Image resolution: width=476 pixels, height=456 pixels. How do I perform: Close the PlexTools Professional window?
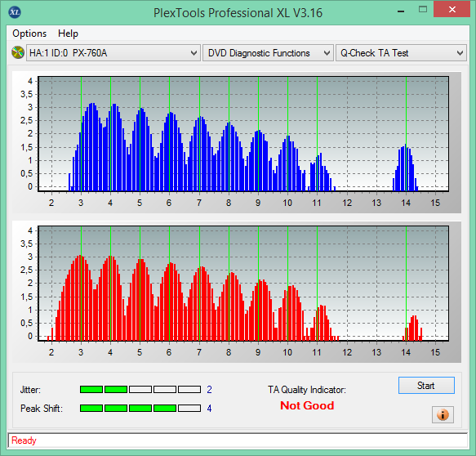(x=452, y=10)
